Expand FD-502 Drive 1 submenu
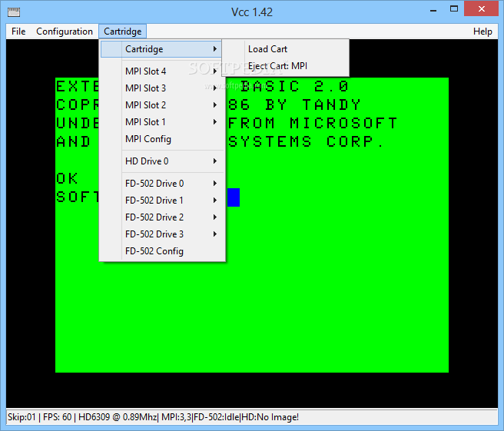Image resolution: width=504 pixels, height=431 pixels. click(162, 201)
